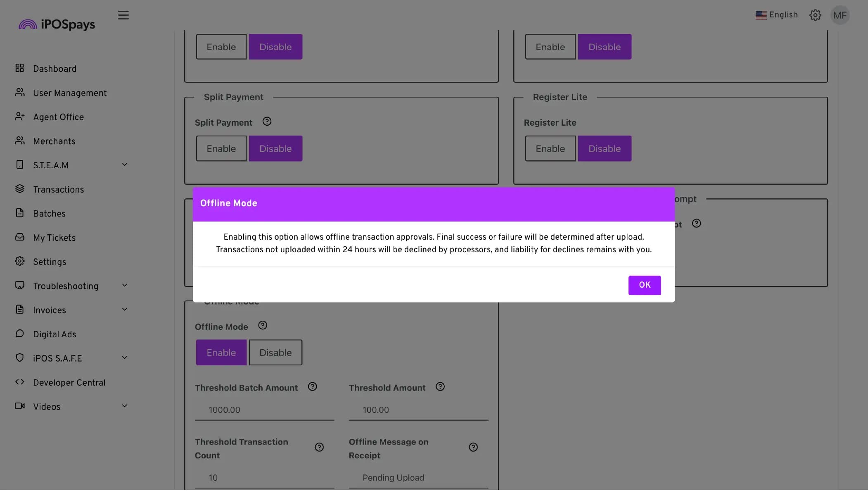The width and height of the screenshot is (868, 491).
Task: Click the iPOSpays logo
Action: (57, 24)
